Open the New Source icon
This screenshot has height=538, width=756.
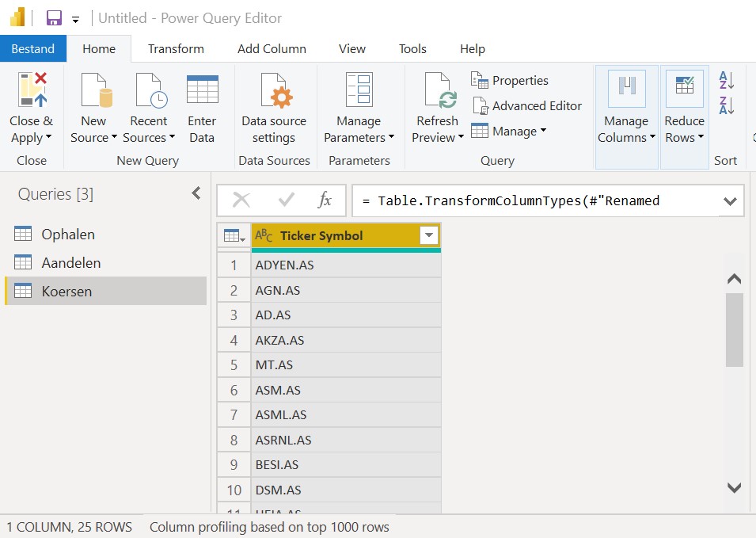(x=94, y=90)
